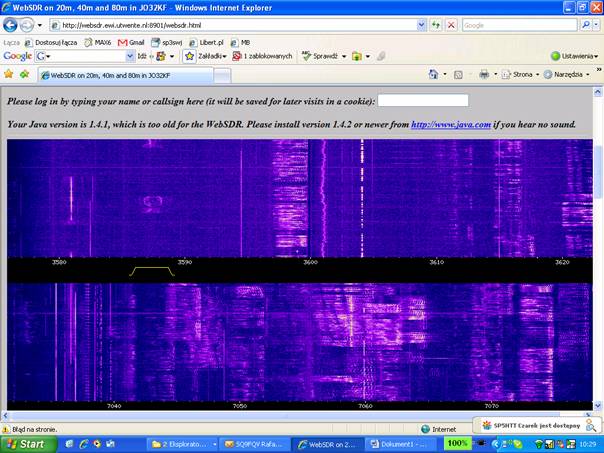The height and width of the screenshot is (453, 604).
Task: Expand the Narzędzia tools menu
Action: coord(570,74)
